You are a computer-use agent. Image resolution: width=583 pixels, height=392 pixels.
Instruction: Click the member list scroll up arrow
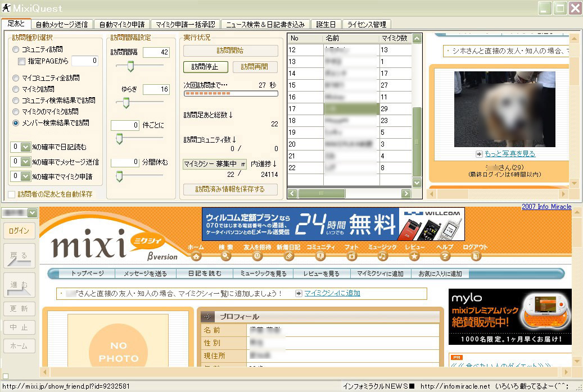click(417, 38)
